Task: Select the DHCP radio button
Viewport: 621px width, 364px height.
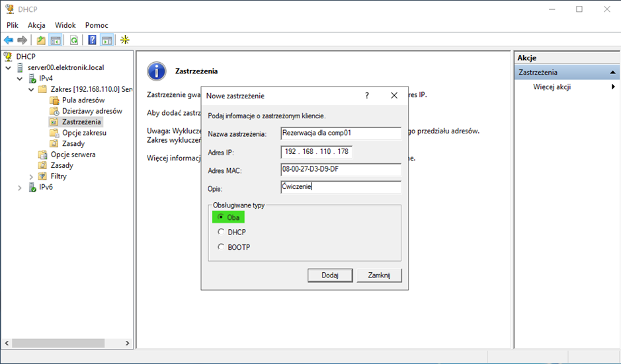Action: coord(221,233)
